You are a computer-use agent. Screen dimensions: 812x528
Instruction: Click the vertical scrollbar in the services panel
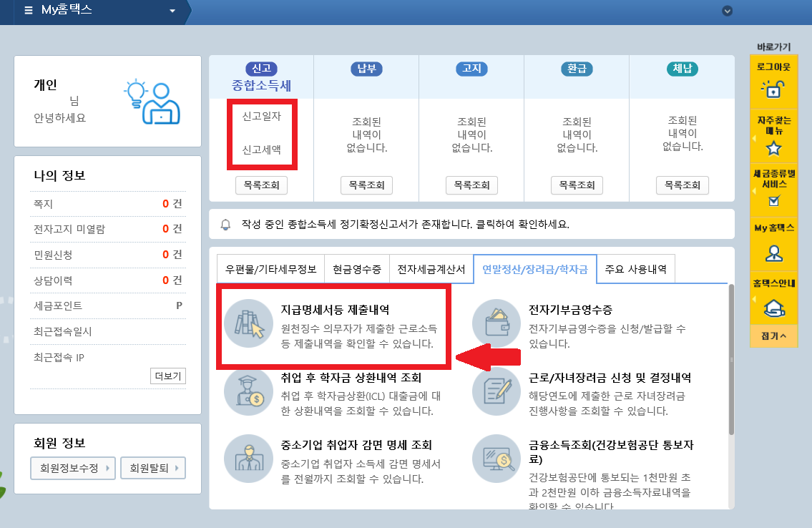pyautogui.click(x=731, y=359)
